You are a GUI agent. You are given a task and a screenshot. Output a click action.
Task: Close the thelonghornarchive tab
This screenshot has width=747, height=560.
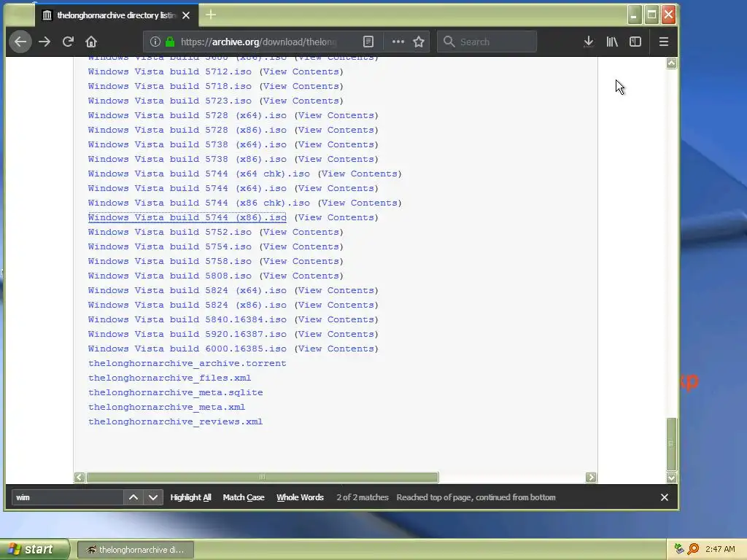186,15
